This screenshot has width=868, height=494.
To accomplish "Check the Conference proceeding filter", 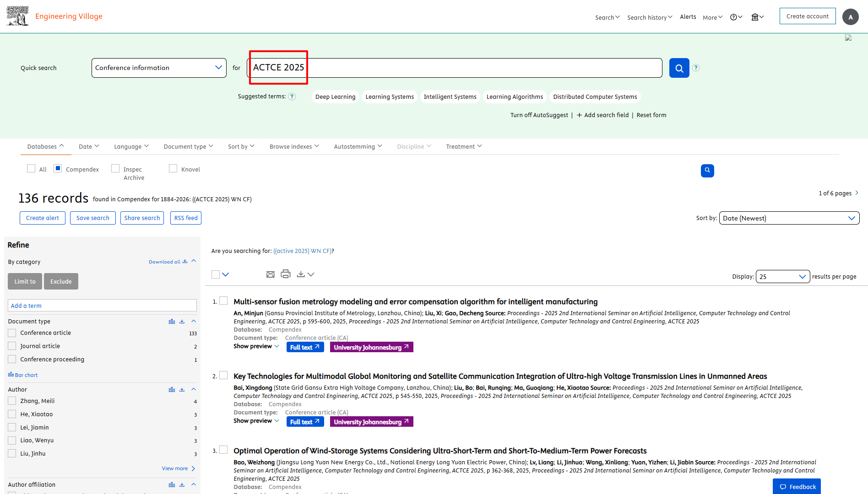I will tap(12, 360).
